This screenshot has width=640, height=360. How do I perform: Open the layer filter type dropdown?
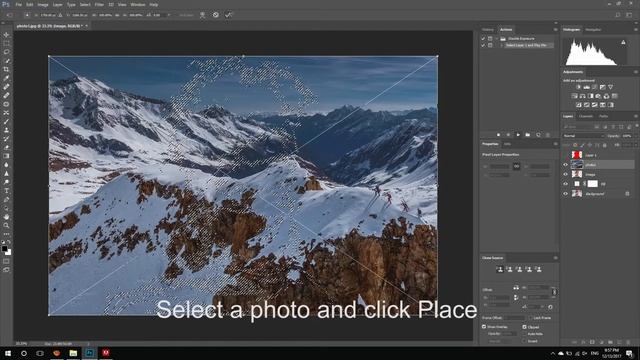click(579, 127)
